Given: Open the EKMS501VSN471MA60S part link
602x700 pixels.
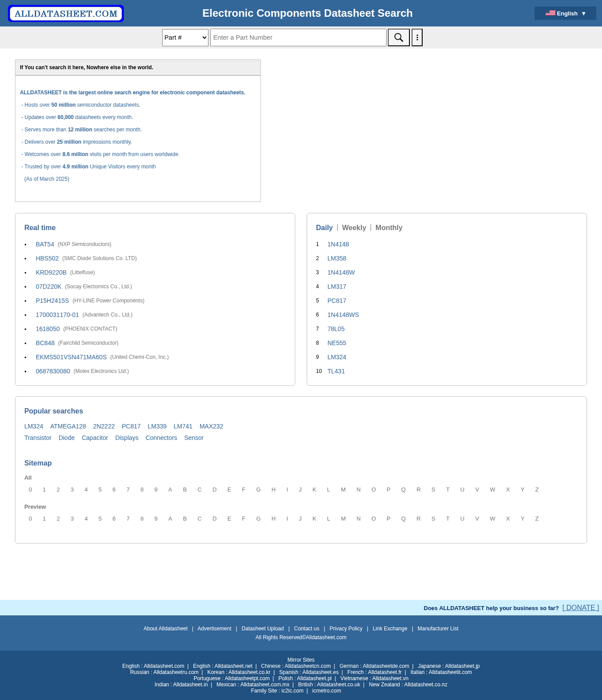Looking at the screenshot, I should tap(71, 357).
